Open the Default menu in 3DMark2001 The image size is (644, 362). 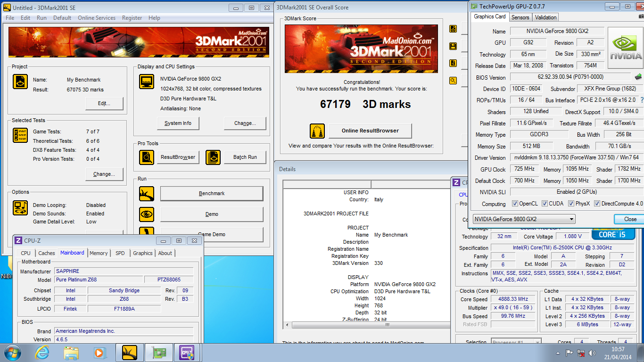coord(62,18)
